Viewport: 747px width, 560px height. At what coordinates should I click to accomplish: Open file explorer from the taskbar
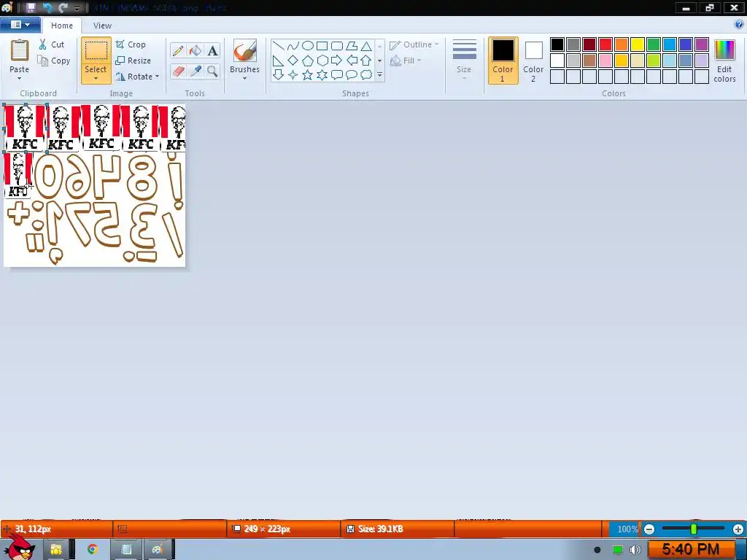55,550
